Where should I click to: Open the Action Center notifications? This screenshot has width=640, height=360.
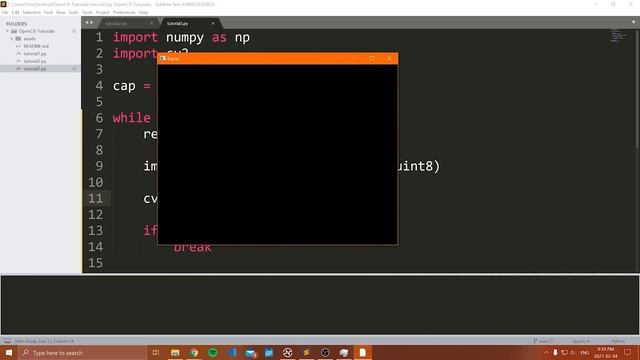[627, 353]
